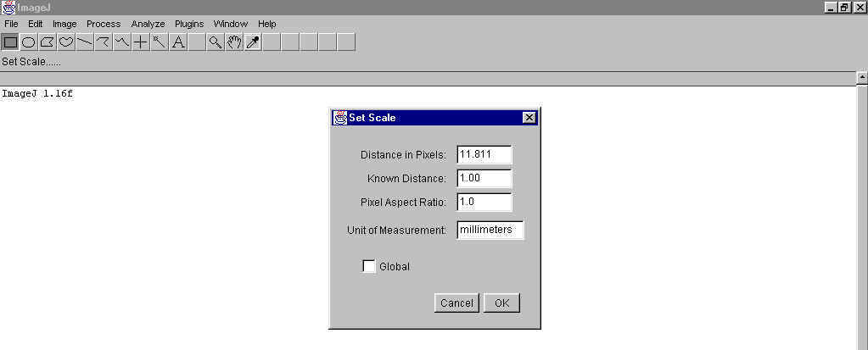The width and height of the screenshot is (868, 350).
Task: Click the Known Distance field
Action: (484, 178)
